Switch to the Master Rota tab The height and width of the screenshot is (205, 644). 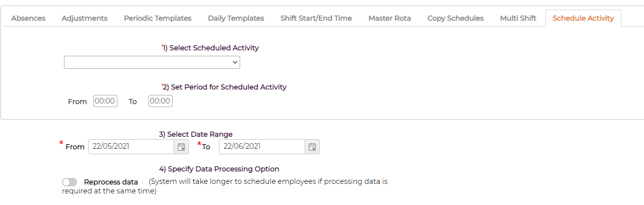[x=390, y=18]
